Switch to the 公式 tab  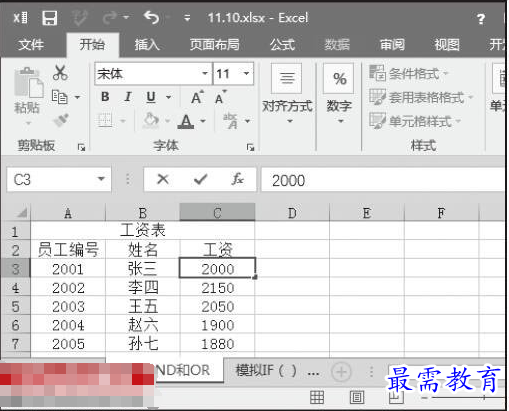pyautogui.click(x=283, y=44)
